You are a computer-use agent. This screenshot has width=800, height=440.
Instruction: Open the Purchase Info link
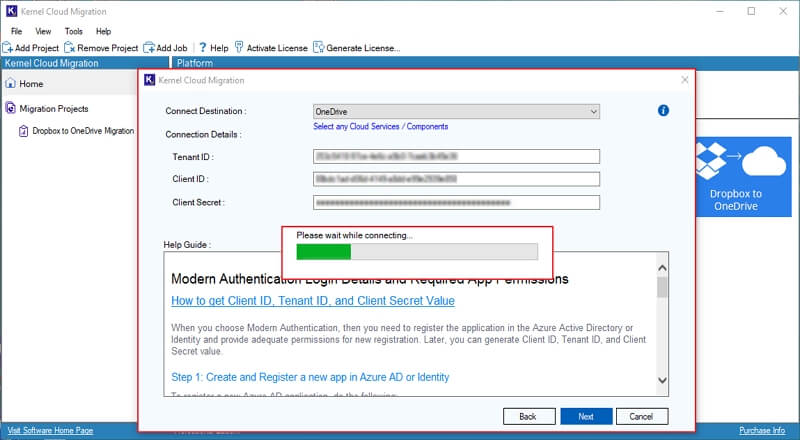[762, 430]
